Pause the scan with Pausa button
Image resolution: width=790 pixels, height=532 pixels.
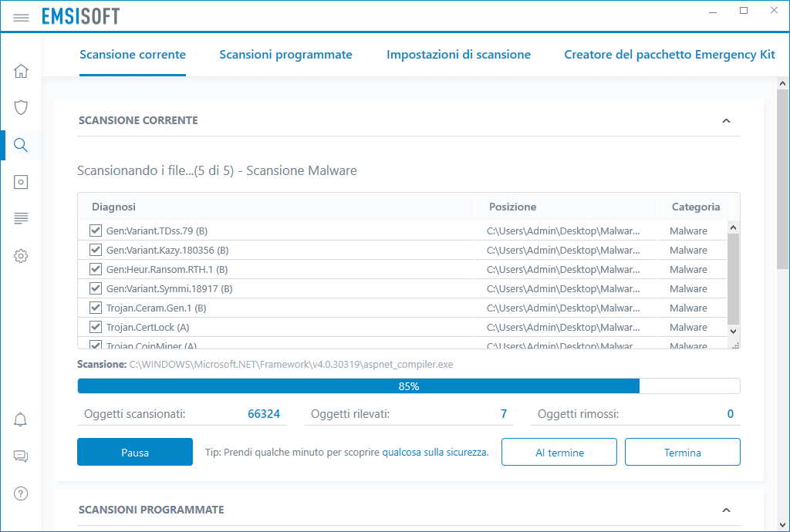coord(135,452)
